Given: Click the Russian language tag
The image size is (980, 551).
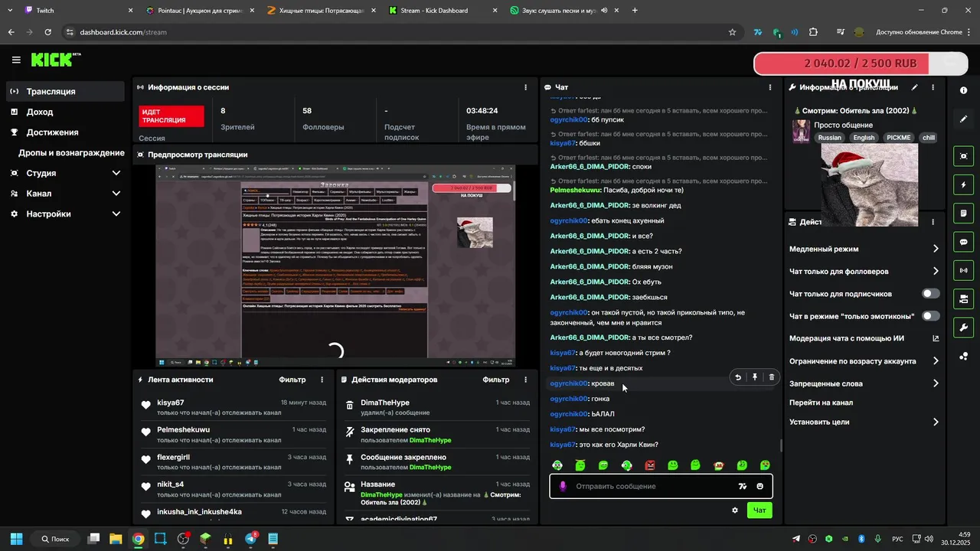Looking at the screenshot, I should point(829,138).
